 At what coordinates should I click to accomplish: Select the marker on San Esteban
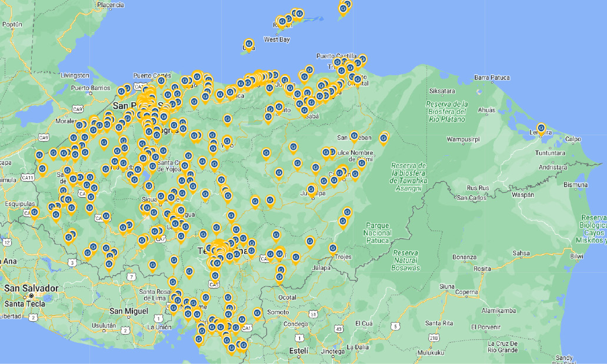coord(354,136)
